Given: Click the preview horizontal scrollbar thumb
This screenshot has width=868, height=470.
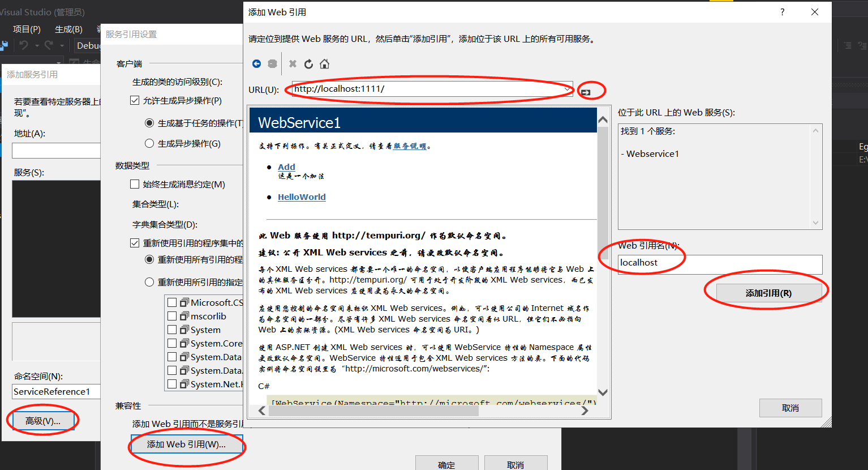Looking at the screenshot, I should pos(373,411).
